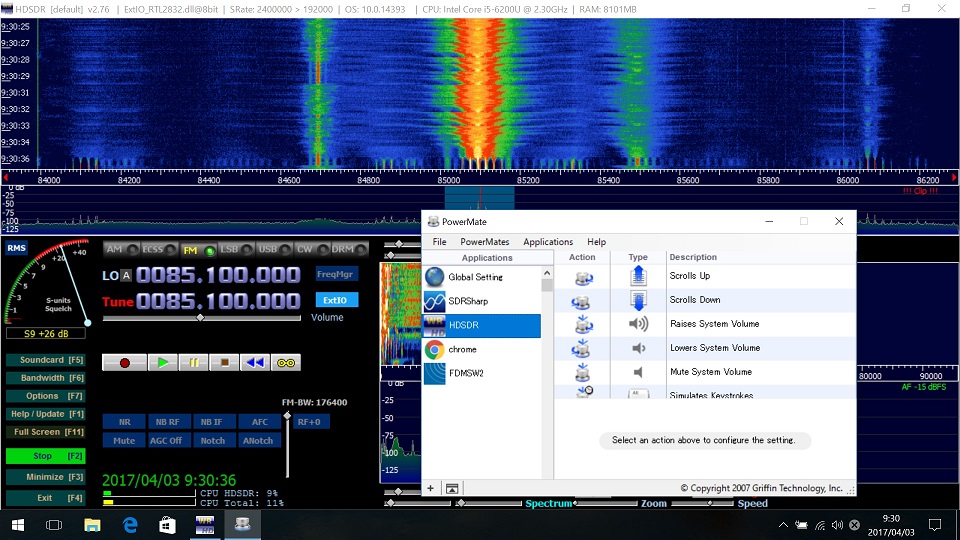The height and width of the screenshot is (540, 960).
Task: Open File Explorer from the taskbar
Action: [x=92, y=525]
